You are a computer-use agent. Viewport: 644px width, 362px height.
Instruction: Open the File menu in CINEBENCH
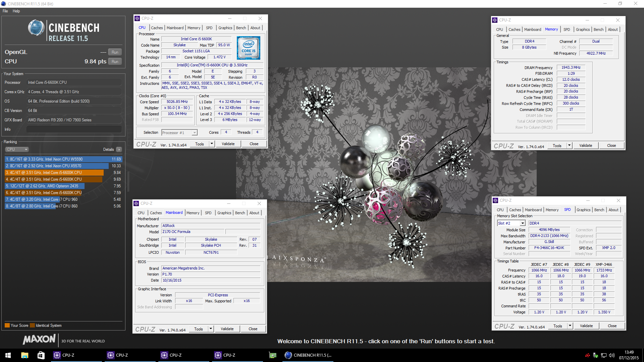5,11
